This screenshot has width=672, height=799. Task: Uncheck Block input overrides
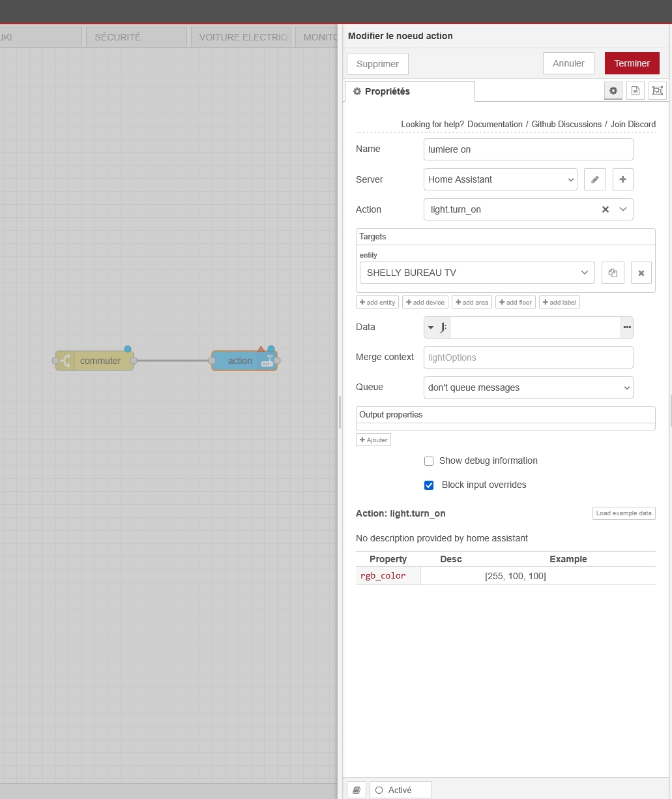(x=429, y=485)
